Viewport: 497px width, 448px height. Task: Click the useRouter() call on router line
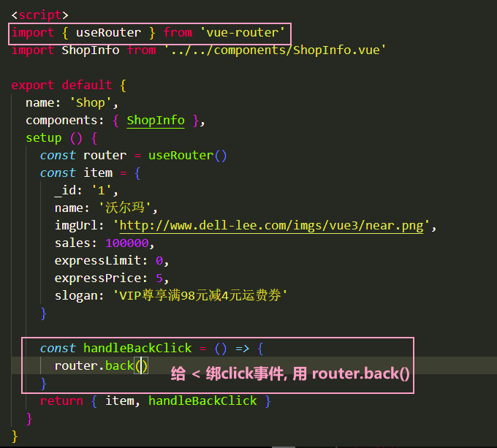[x=188, y=155]
